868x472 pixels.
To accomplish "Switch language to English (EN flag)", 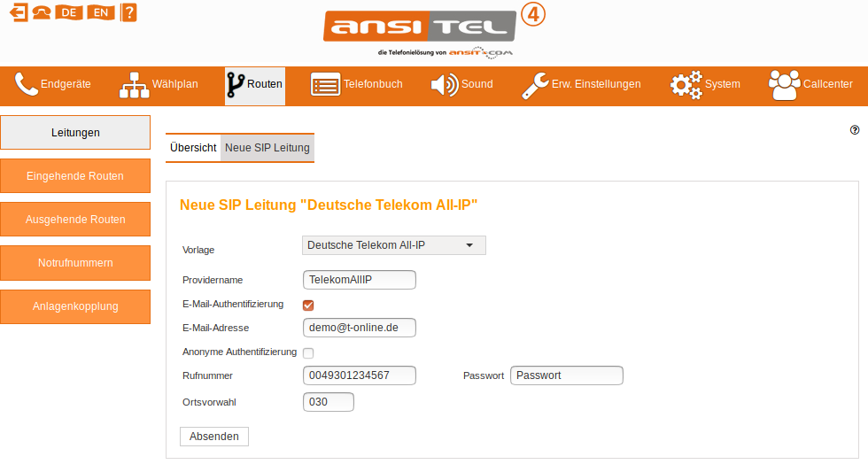I will pos(101,12).
